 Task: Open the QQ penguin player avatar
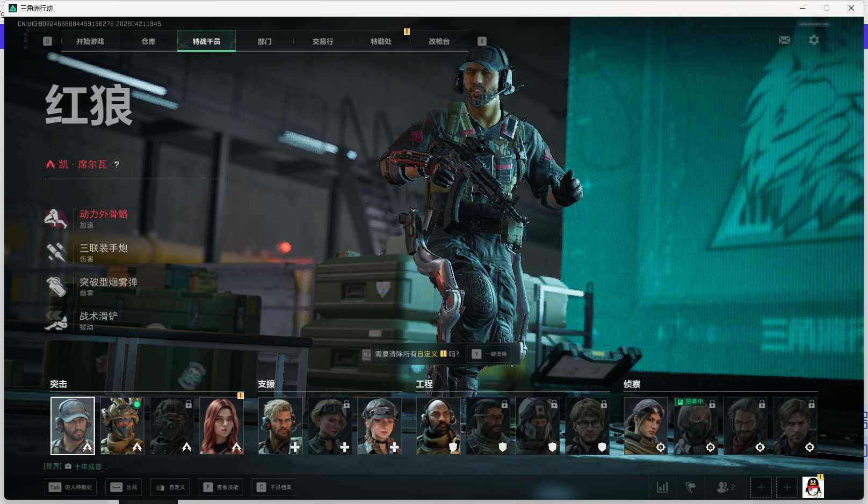pos(813,487)
